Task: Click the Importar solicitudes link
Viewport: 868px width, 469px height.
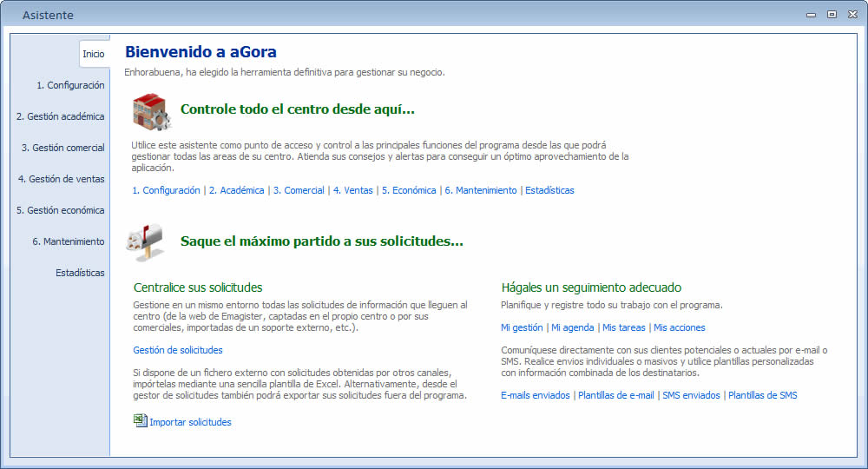Action: 190,422
